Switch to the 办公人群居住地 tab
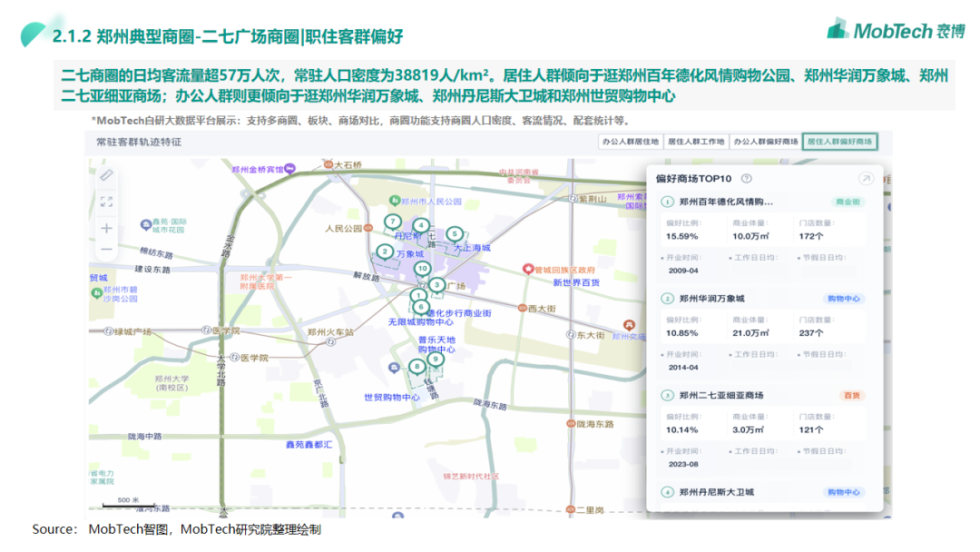The width and height of the screenshot is (980, 552). tap(629, 142)
